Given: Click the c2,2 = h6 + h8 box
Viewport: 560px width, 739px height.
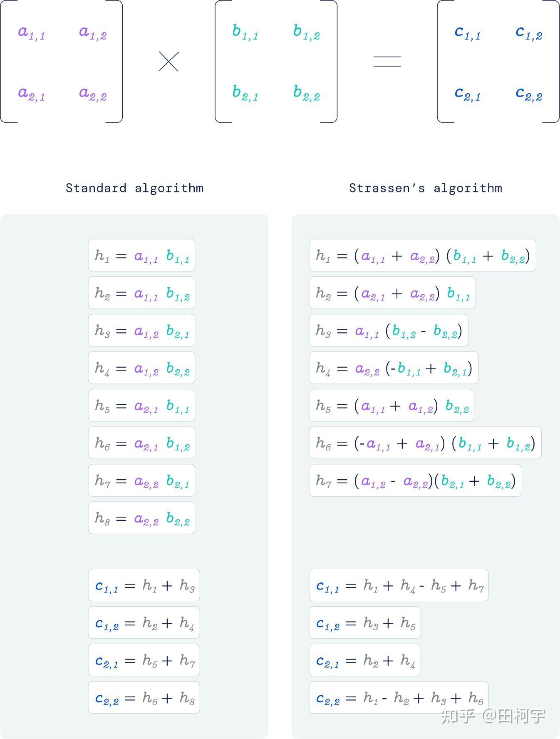Looking at the screenshot, I should pos(144,697).
